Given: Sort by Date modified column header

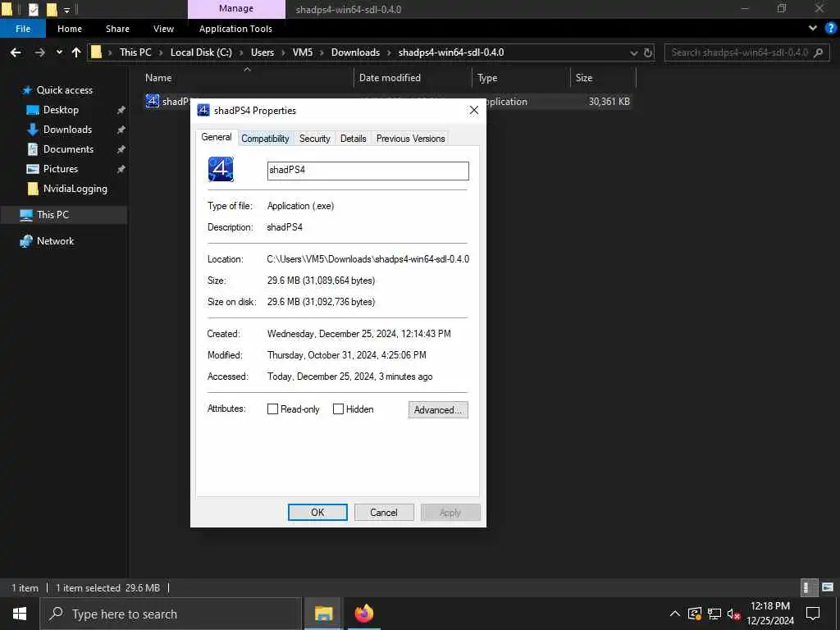Looking at the screenshot, I should coord(390,78).
